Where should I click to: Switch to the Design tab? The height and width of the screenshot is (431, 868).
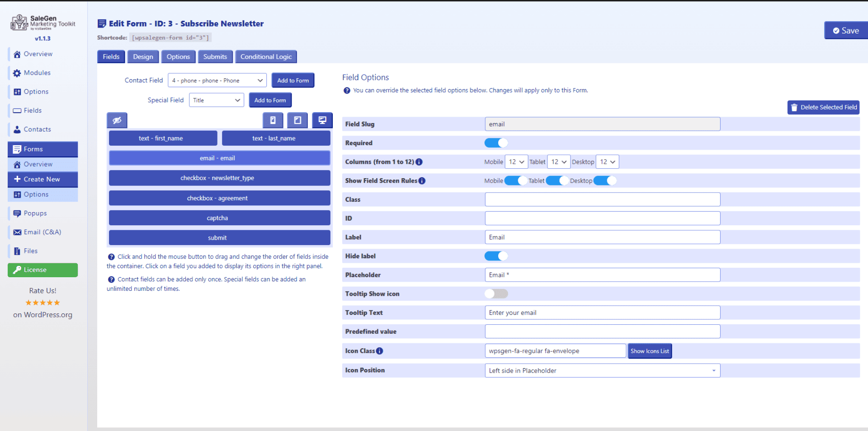(x=143, y=57)
